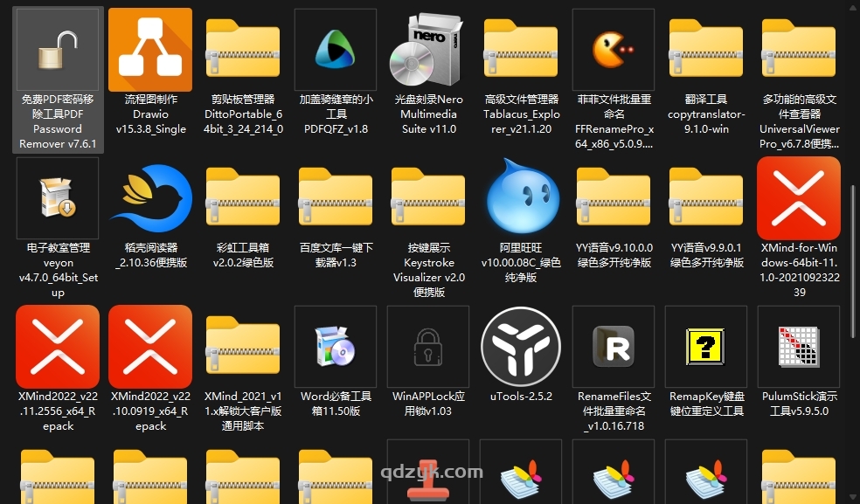
Task: Select the WinAPPLock padlock icon
Action: point(428,347)
